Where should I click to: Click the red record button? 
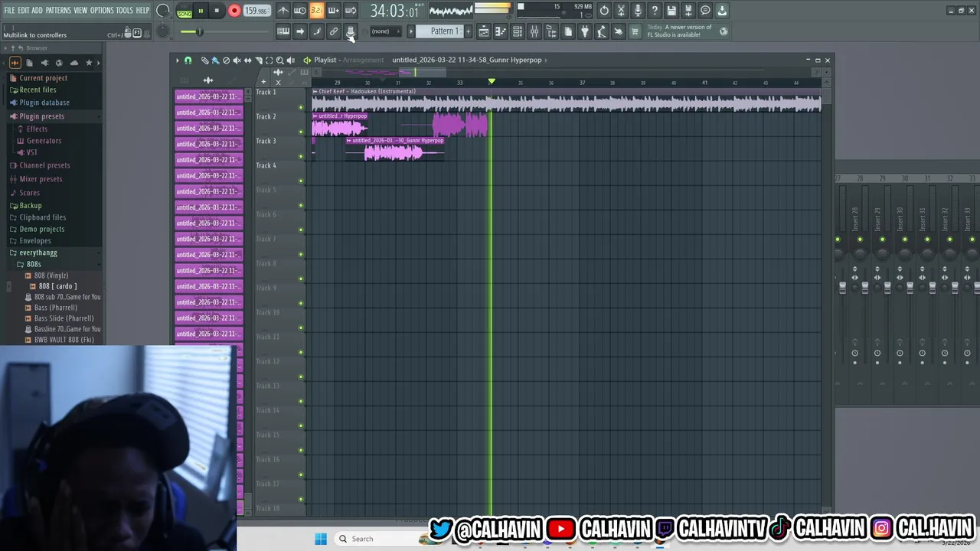[x=234, y=11]
